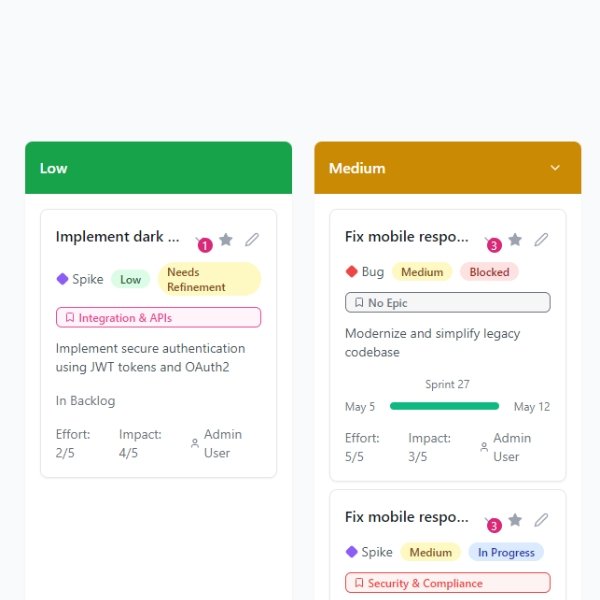This screenshot has height=600, width=600.
Task: Click the red Bug type diamond icon
Action: (x=351, y=272)
